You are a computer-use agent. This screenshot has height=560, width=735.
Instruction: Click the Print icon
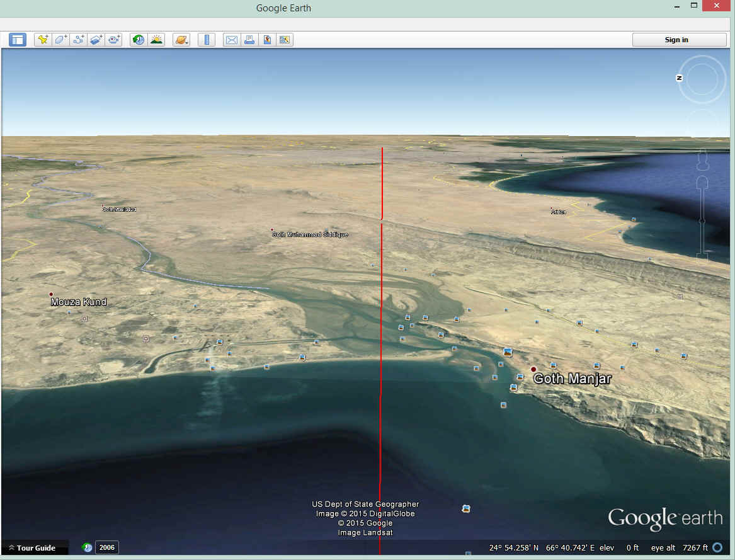[249, 40]
